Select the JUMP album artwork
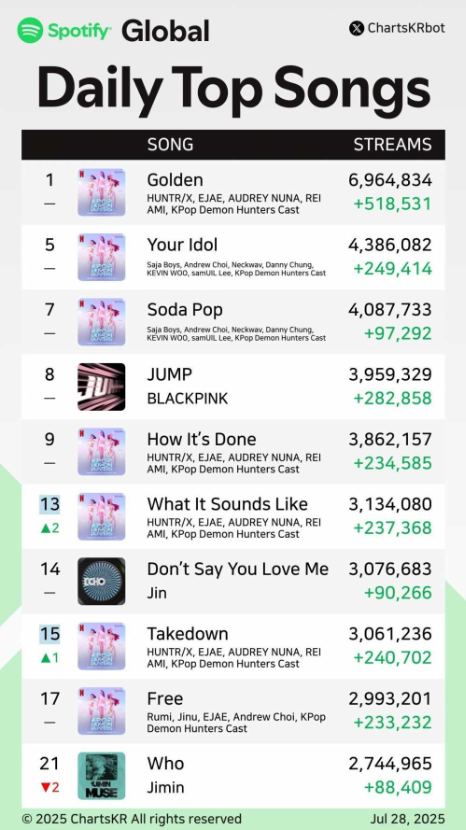 point(102,387)
